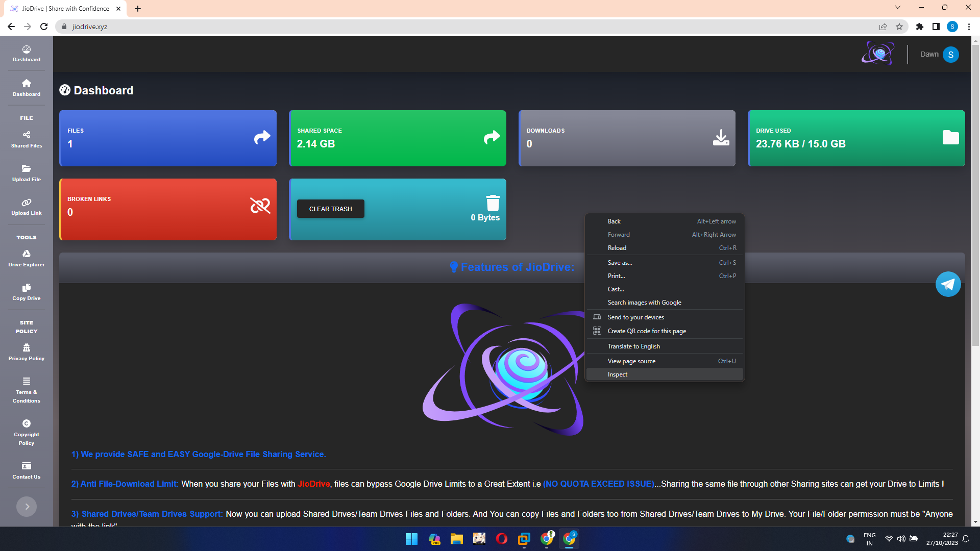The height and width of the screenshot is (551, 980).
Task: Open Drive Explorer tool
Action: tap(27, 258)
